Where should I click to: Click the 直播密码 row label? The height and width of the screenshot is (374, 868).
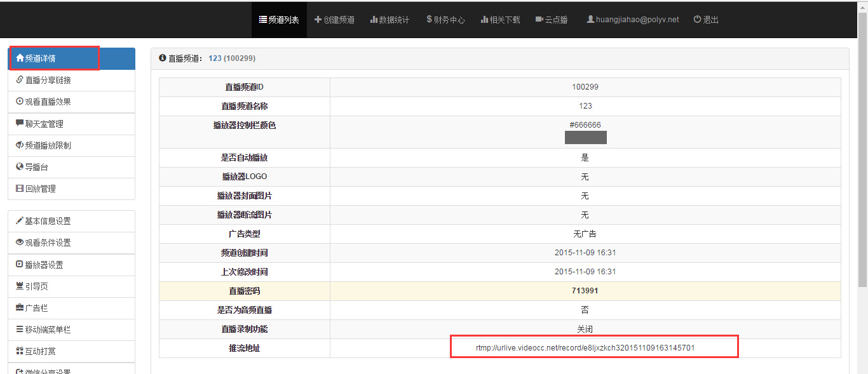[245, 291]
